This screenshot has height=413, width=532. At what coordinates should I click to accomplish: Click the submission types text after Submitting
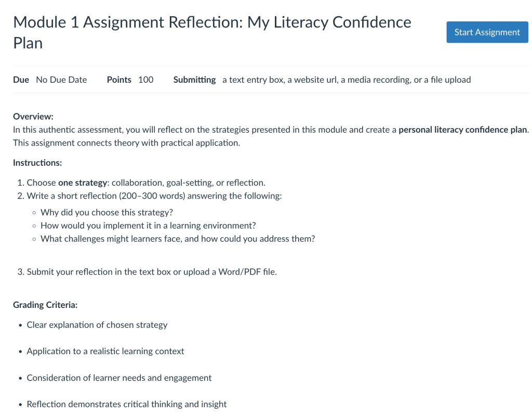pyautogui.click(x=347, y=80)
